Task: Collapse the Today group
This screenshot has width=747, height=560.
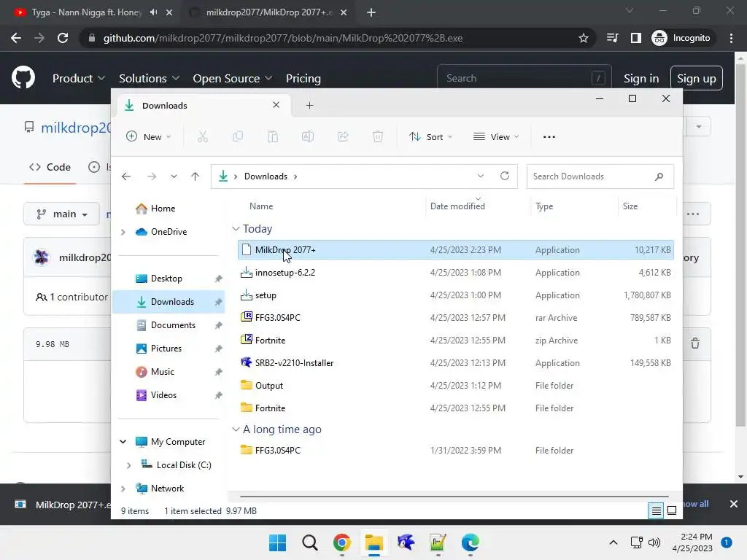Action: pos(236,229)
